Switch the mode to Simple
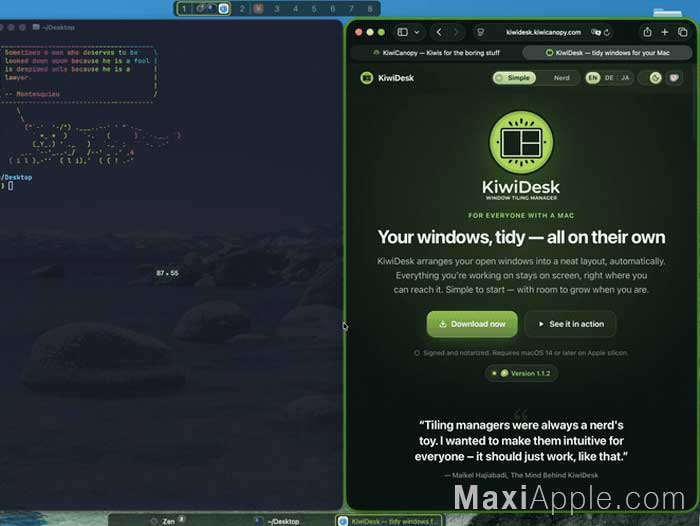This screenshot has height=526, width=700. [x=514, y=78]
